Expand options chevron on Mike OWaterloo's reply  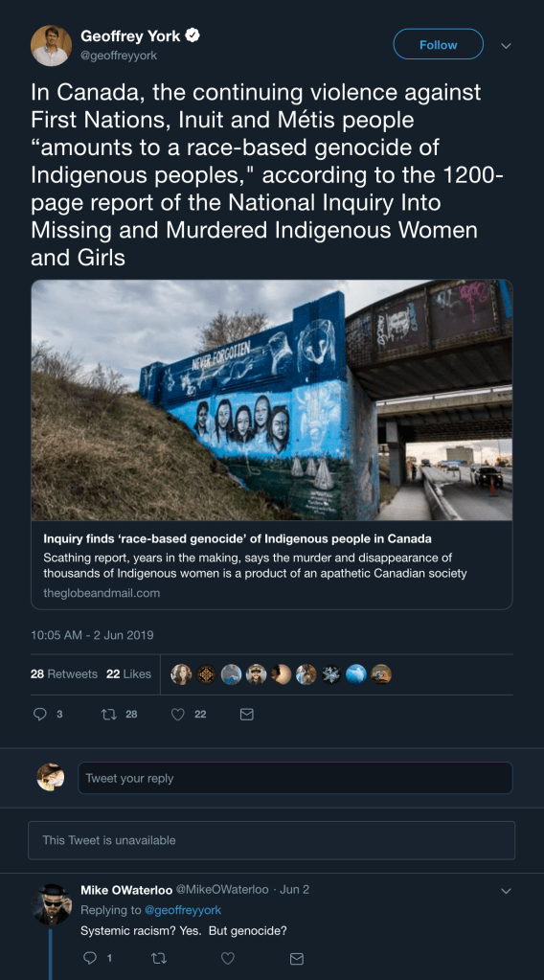pos(506,891)
